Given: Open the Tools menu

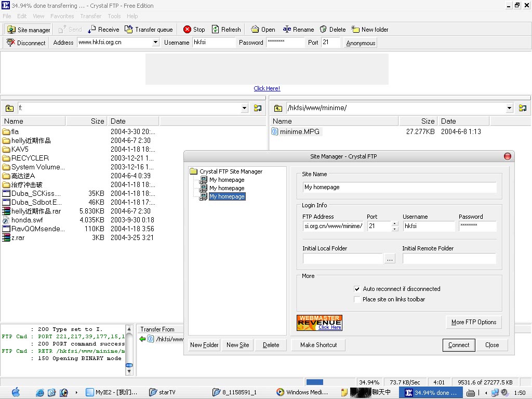Looking at the screenshot, I should pyautogui.click(x=114, y=16).
